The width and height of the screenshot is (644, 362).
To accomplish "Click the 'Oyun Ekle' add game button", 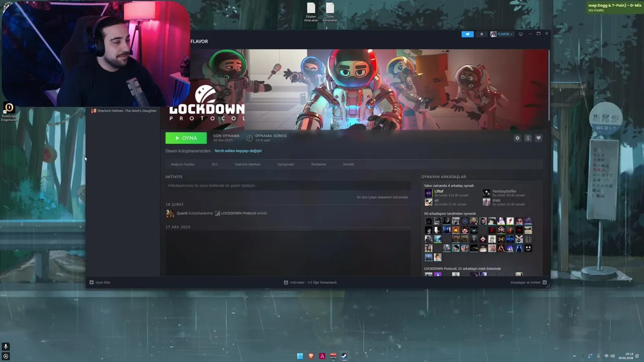I will (x=100, y=283).
